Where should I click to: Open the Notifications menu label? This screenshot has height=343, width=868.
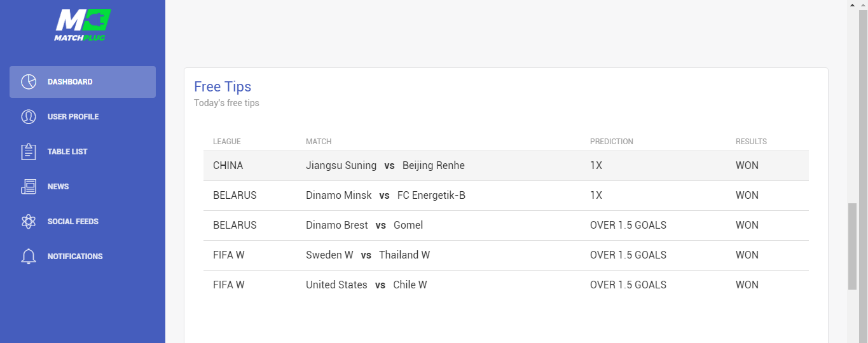(x=75, y=257)
